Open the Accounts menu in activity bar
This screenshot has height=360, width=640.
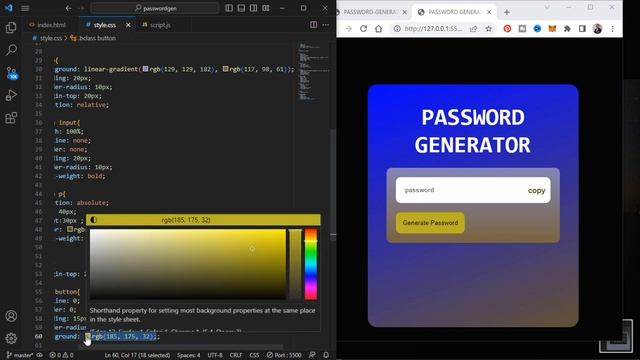pyautogui.click(x=11, y=316)
